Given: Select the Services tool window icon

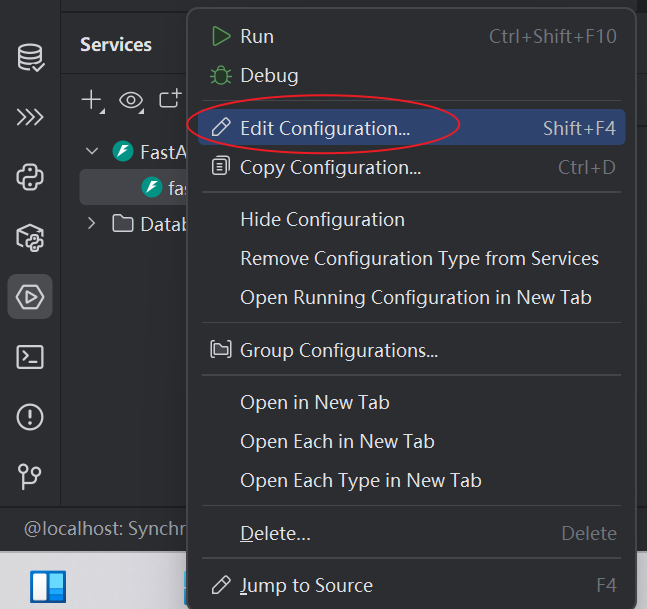Looking at the screenshot, I should coord(30,297).
